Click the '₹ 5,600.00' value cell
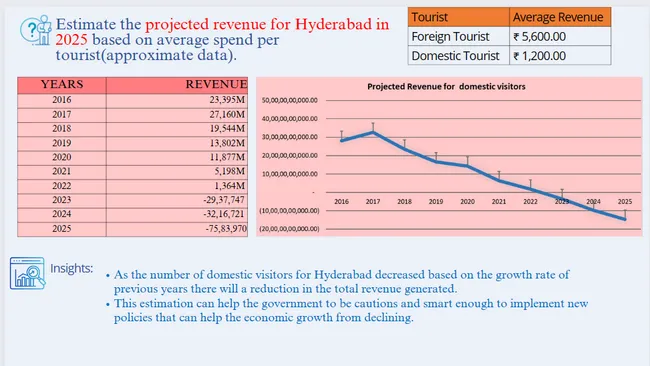The height and width of the screenshot is (366, 650). pyautogui.click(x=560, y=36)
